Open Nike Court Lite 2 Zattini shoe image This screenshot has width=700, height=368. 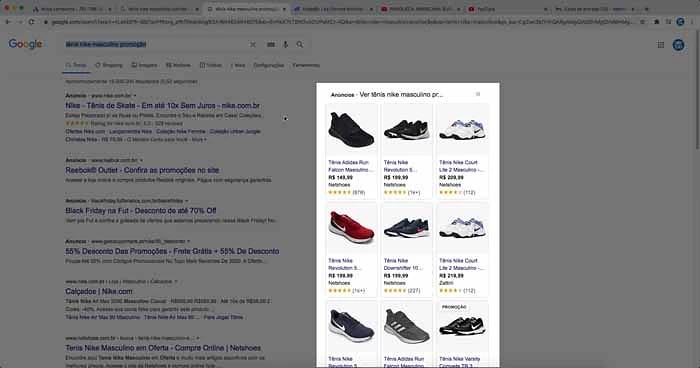click(x=462, y=228)
